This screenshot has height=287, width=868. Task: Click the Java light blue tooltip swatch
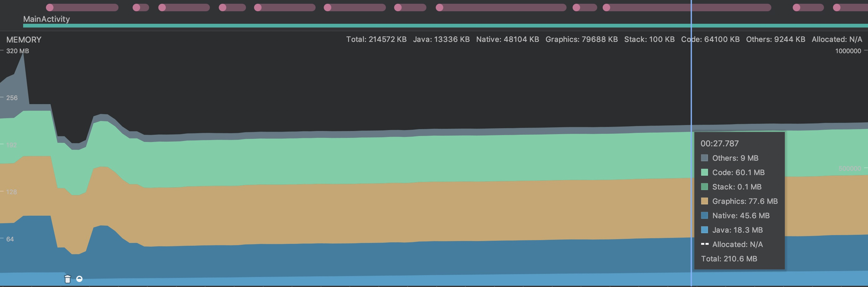point(704,230)
